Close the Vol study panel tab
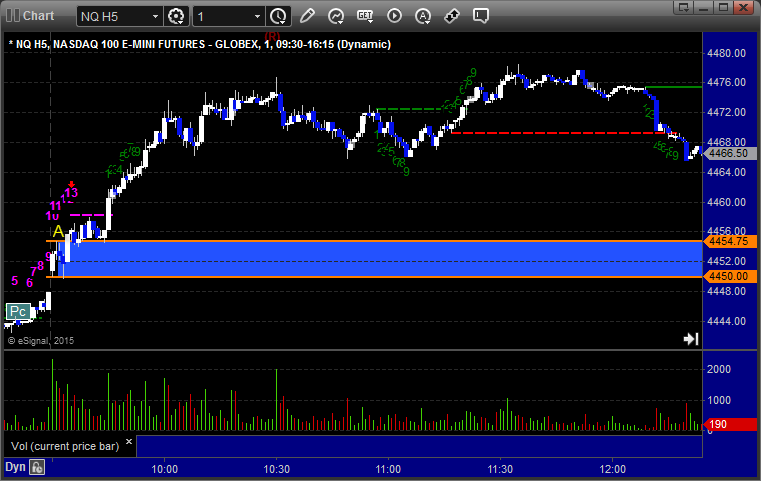This screenshot has height=481, width=761. tap(129, 442)
